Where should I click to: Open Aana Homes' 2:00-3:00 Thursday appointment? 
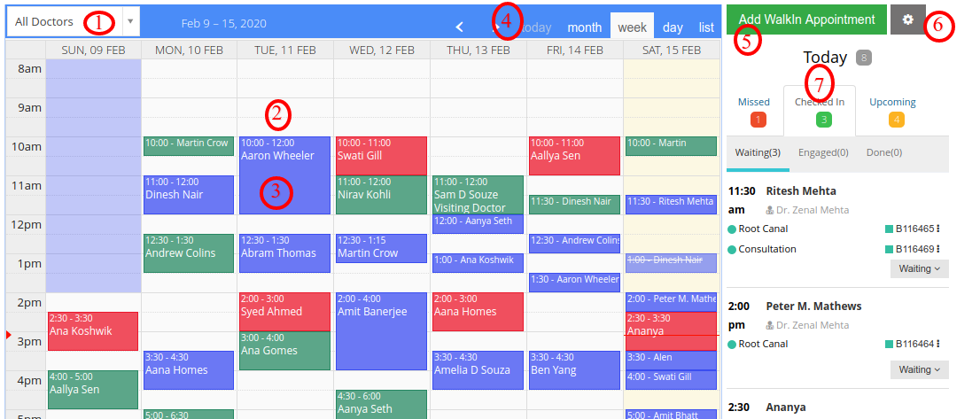click(478, 312)
